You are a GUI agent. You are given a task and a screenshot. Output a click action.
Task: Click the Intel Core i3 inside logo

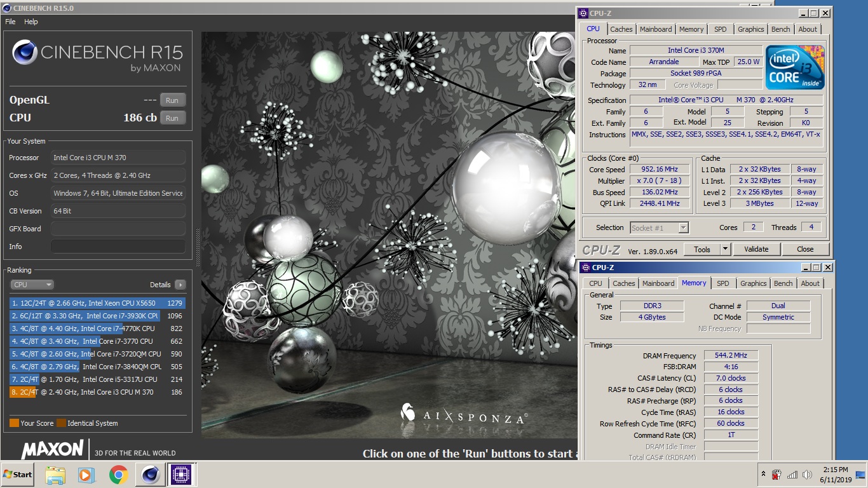[x=795, y=67]
